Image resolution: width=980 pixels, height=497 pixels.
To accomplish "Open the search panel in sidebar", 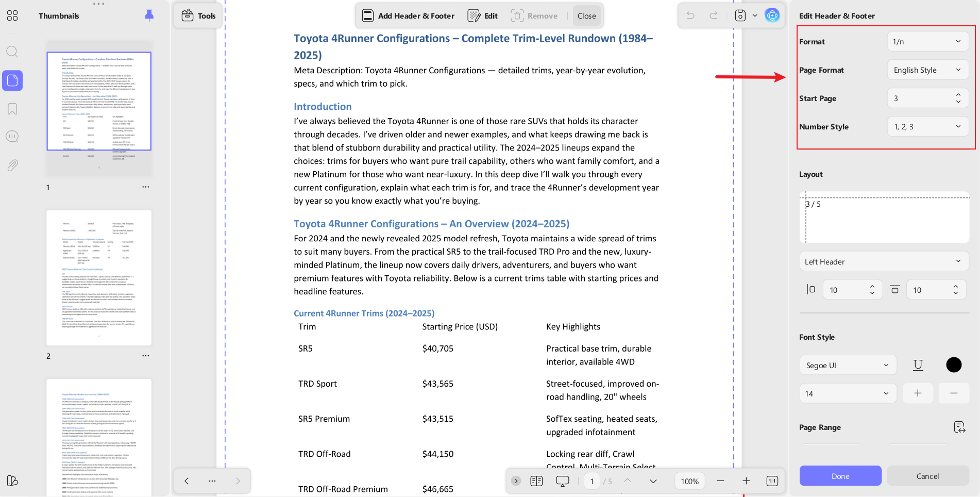I will tap(12, 52).
